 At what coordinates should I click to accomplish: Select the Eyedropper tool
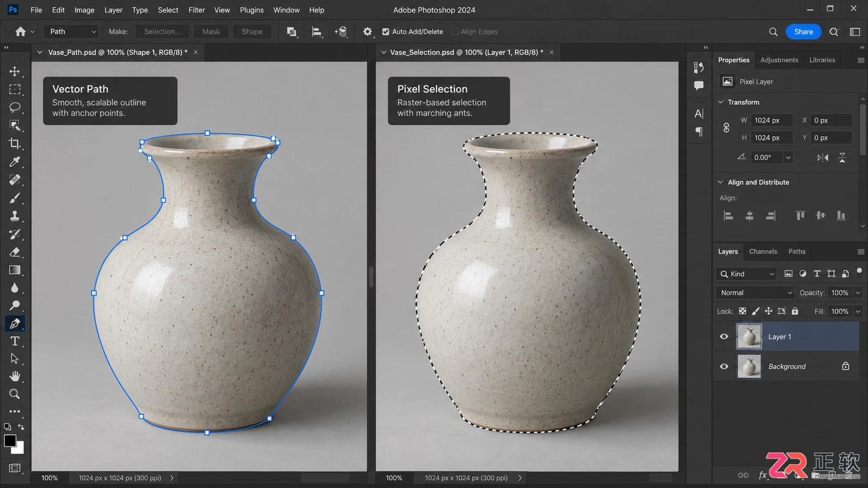click(14, 161)
